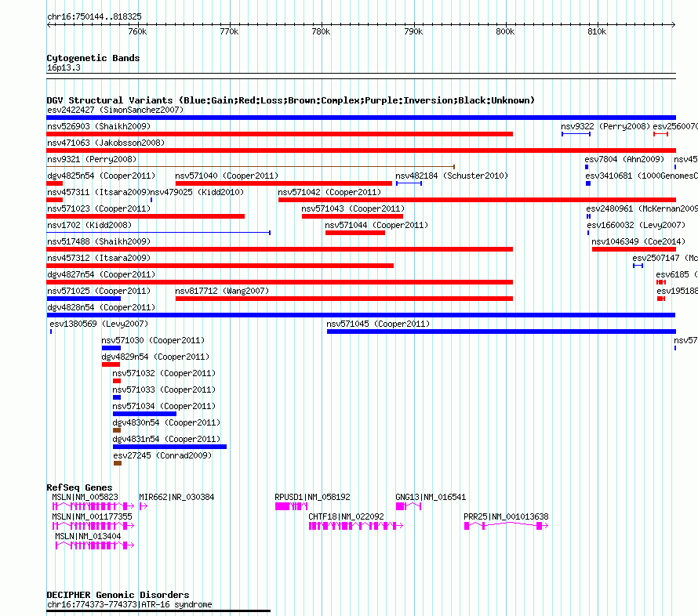Click the 800k ruler position
The height and width of the screenshot is (616, 698).
pyautogui.click(x=505, y=31)
